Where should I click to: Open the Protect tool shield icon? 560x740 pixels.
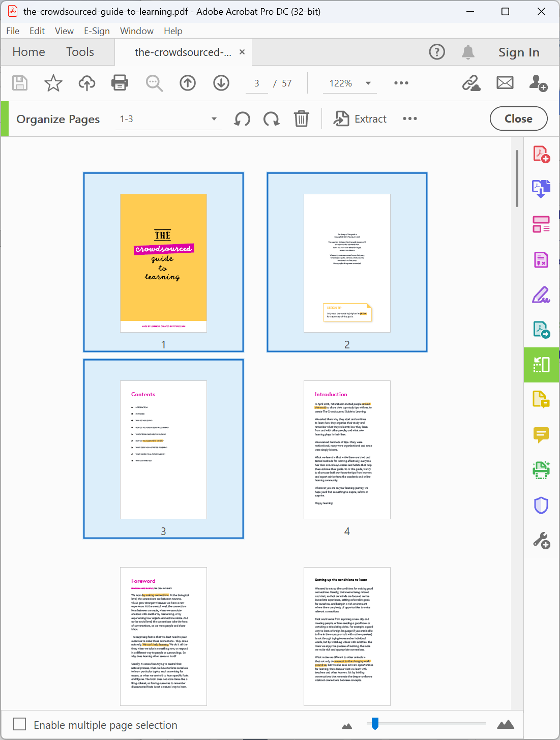coord(541,505)
